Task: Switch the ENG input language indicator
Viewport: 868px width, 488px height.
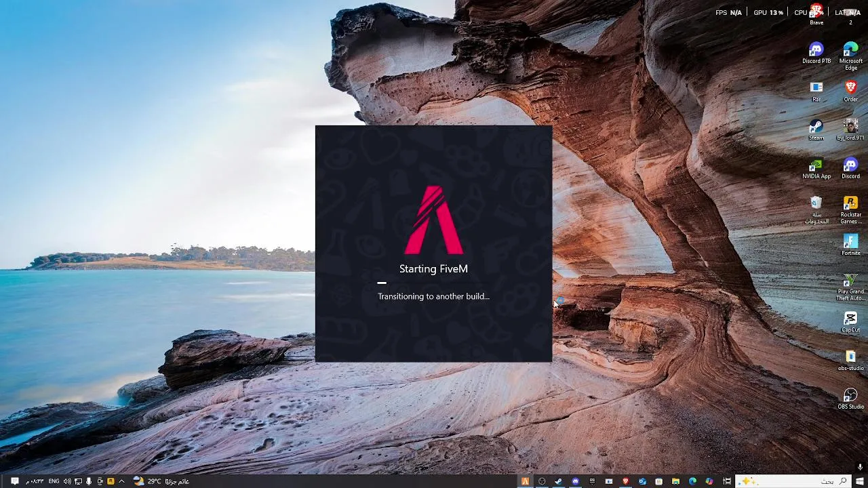Action: pos(54,481)
